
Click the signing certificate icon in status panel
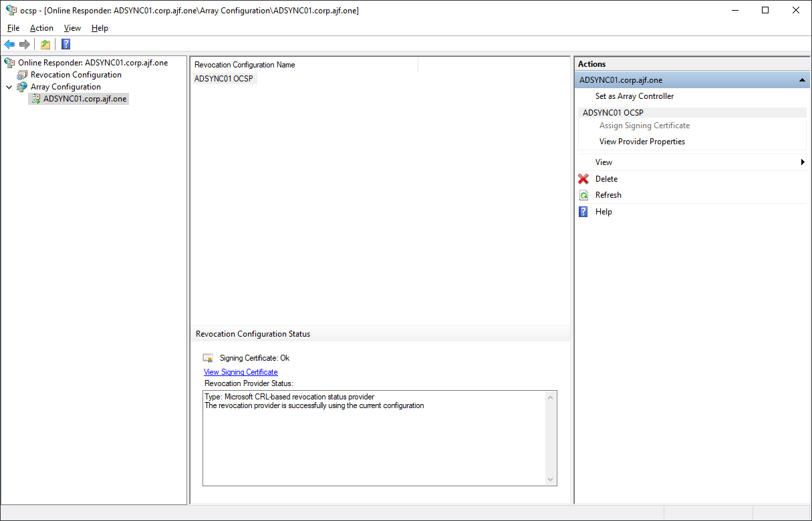(208, 357)
